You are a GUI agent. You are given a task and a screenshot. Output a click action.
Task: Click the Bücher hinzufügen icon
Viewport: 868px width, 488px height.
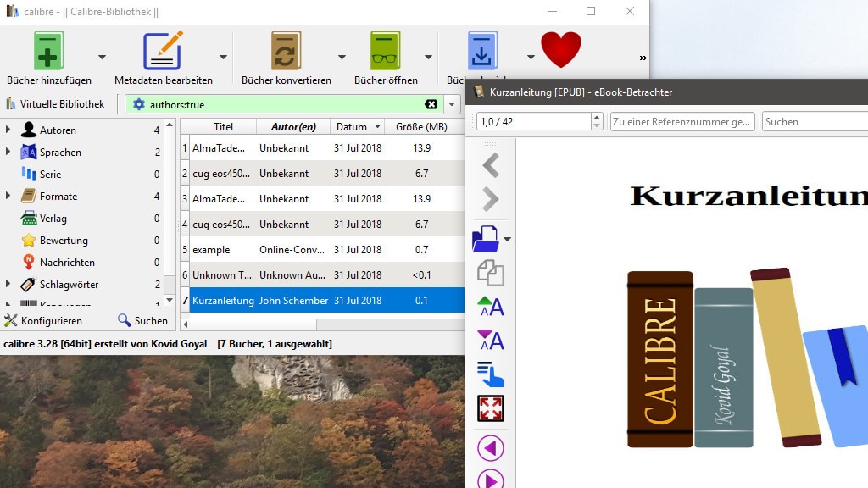coord(48,51)
